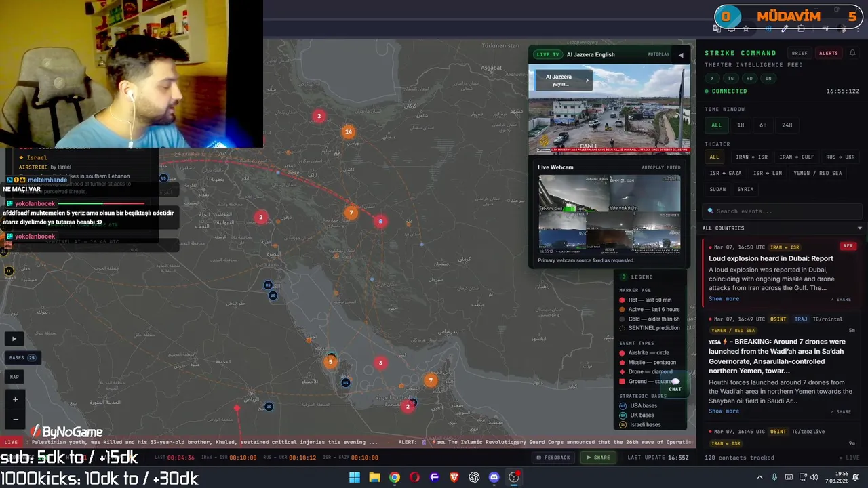Open Brave browser from taskbar
The height and width of the screenshot is (488, 868).
pyautogui.click(x=454, y=477)
